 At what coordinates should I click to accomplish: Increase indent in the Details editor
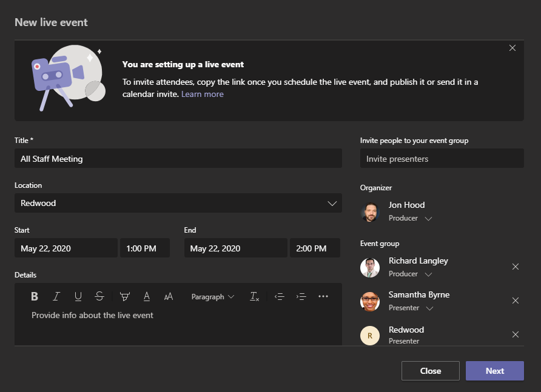(x=301, y=296)
